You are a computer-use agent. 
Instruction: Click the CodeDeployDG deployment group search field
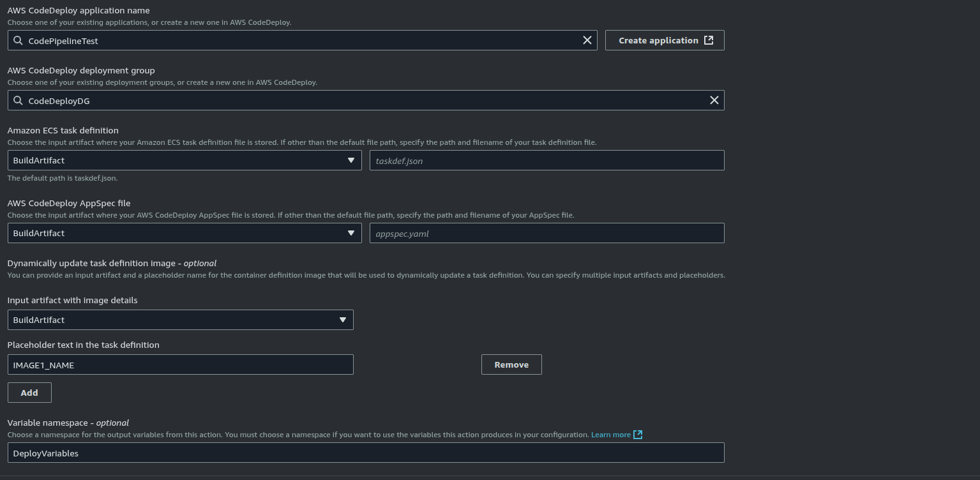pyautogui.click(x=366, y=100)
